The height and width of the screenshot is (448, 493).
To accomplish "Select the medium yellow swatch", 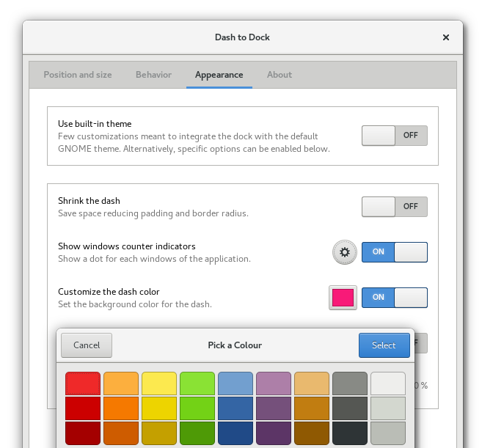I will (159, 408).
